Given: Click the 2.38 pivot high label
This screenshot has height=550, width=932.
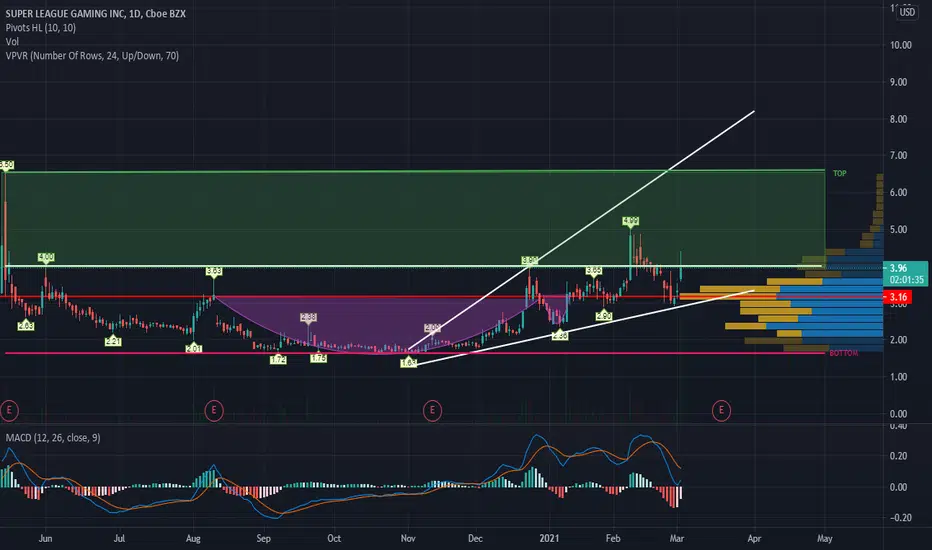Looking at the screenshot, I should (x=308, y=318).
